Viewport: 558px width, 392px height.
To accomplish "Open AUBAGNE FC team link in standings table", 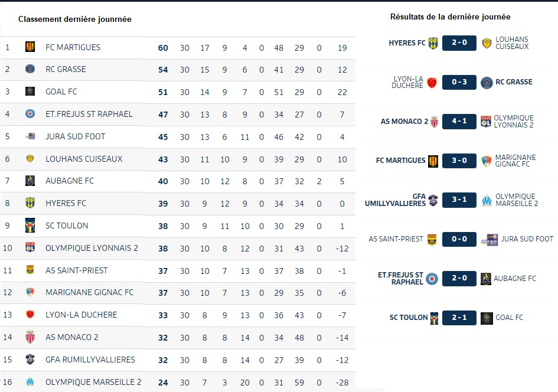I will pos(70,181).
